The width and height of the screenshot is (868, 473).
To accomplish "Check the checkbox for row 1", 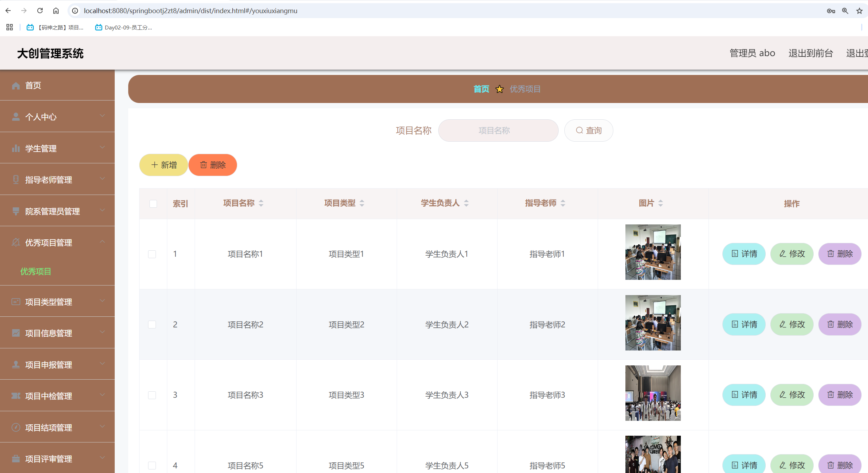I will tap(152, 254).
